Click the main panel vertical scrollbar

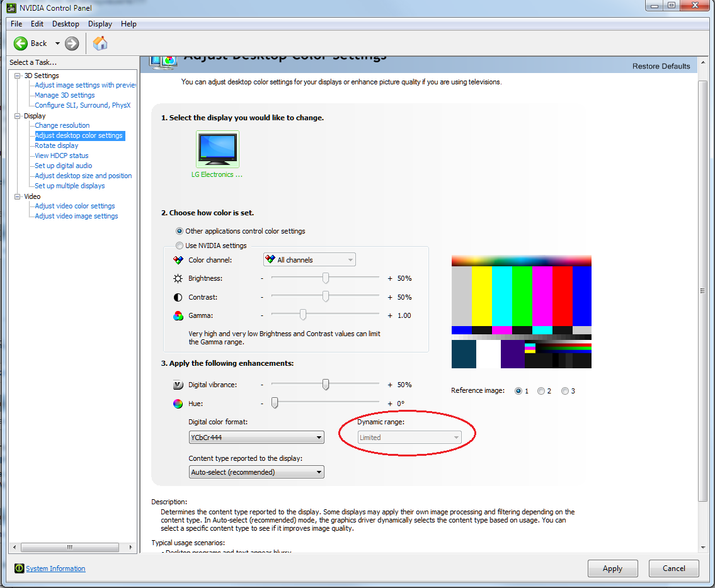(702, 291)
